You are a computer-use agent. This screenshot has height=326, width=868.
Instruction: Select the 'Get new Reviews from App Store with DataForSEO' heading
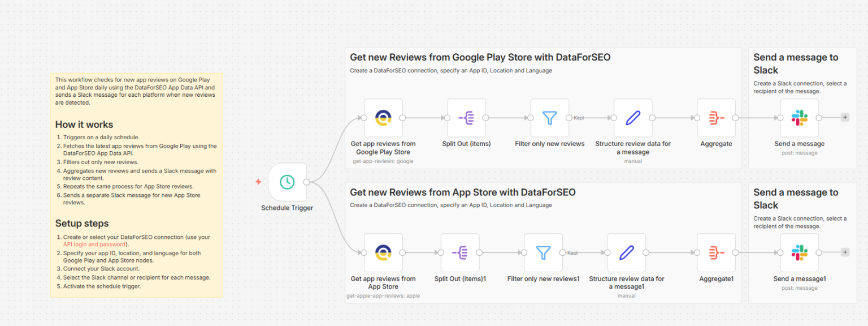463,192
